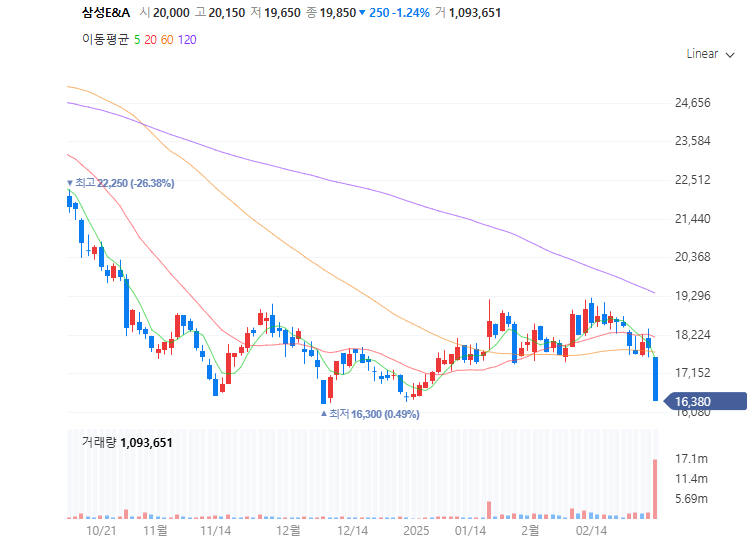Click the 삼성E&A stock name

pyautogui.click(x=106, y=13)
